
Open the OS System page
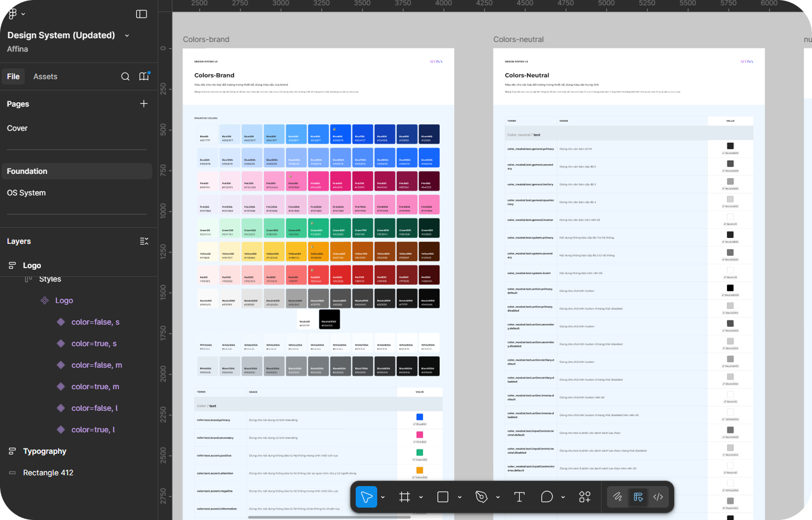pos(26,192)
